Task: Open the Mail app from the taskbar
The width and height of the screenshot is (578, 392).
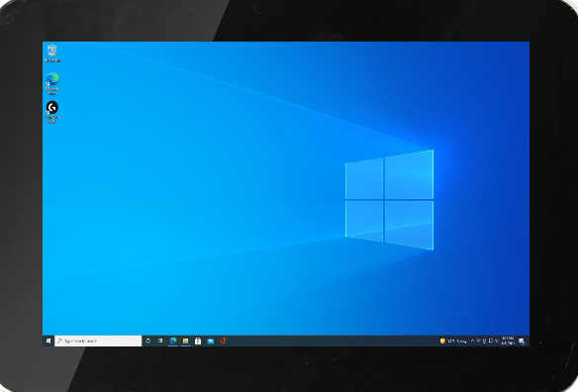Action: [x=211, y=342]
